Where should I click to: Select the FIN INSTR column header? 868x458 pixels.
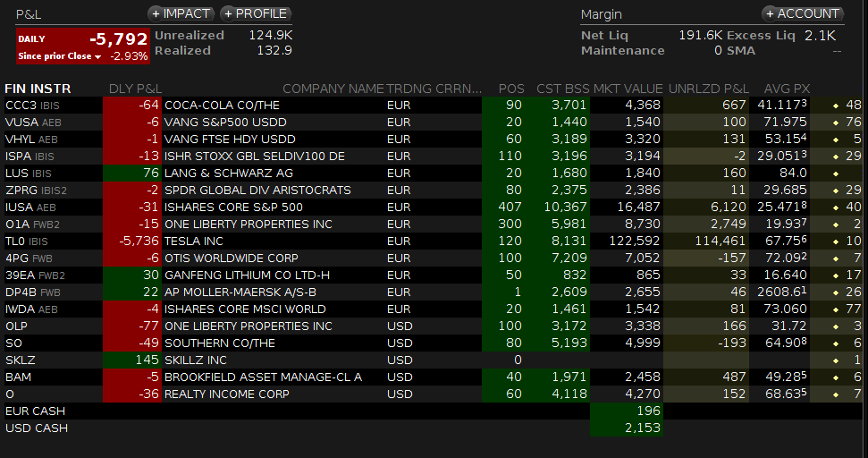(x=38, y=89)
